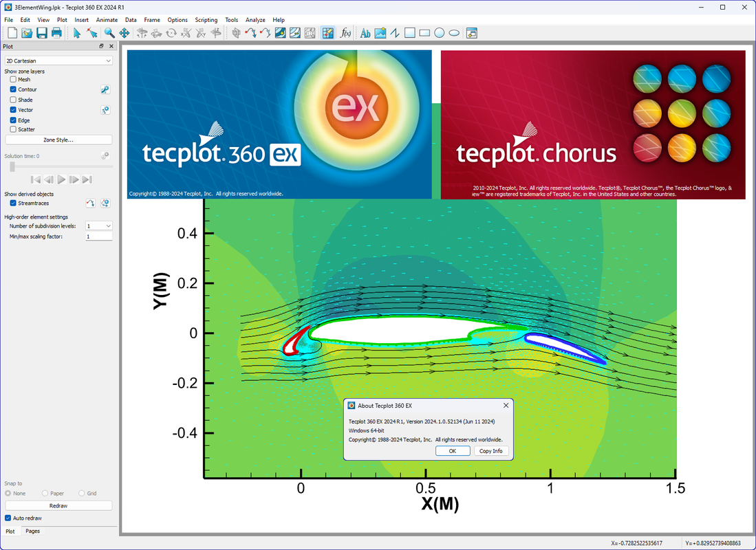Image resolution: width=756 pixels, height=550 pixels.
Task: Enable the Shade zone layer
Action: (13, 100)
